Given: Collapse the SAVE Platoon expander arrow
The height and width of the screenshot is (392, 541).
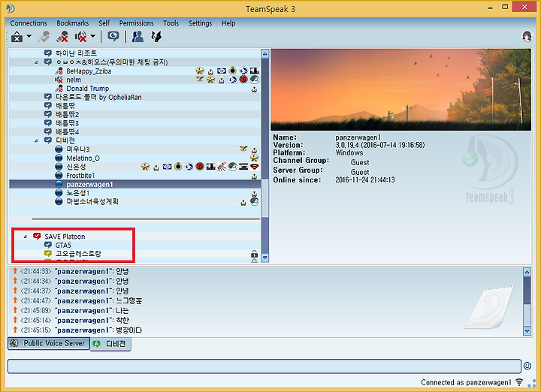Looking at the screenshot, I should coord(26,237).
